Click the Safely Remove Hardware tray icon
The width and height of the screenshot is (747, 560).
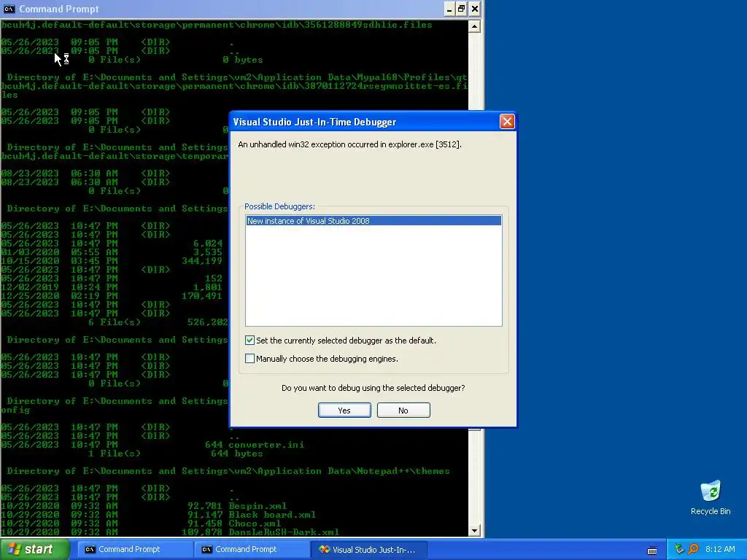coord(679,550)
